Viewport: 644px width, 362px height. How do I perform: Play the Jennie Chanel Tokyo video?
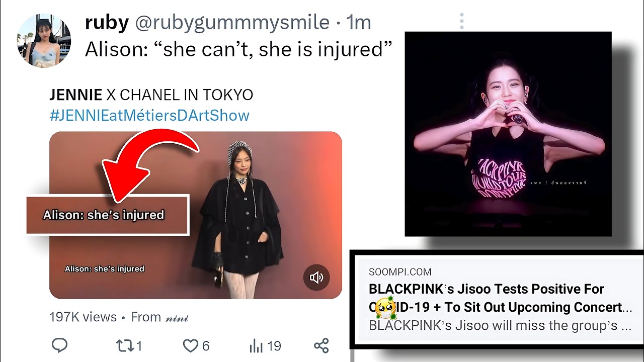coord(196,215)
